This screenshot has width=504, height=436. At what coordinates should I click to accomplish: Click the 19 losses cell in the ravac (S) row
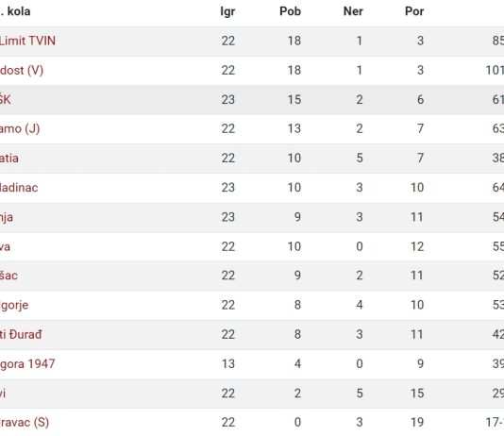[417, 422]
